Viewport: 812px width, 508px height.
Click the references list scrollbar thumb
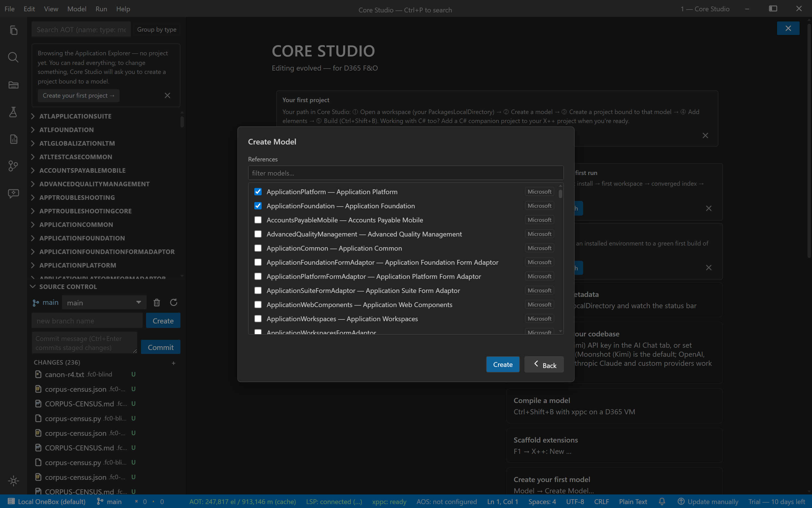[560, 194]
